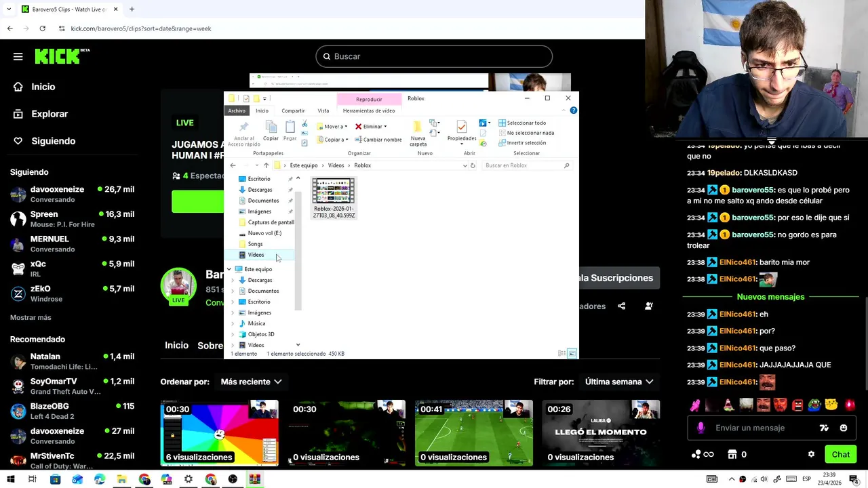Click the green Chat send button

[x=840, y=454]
